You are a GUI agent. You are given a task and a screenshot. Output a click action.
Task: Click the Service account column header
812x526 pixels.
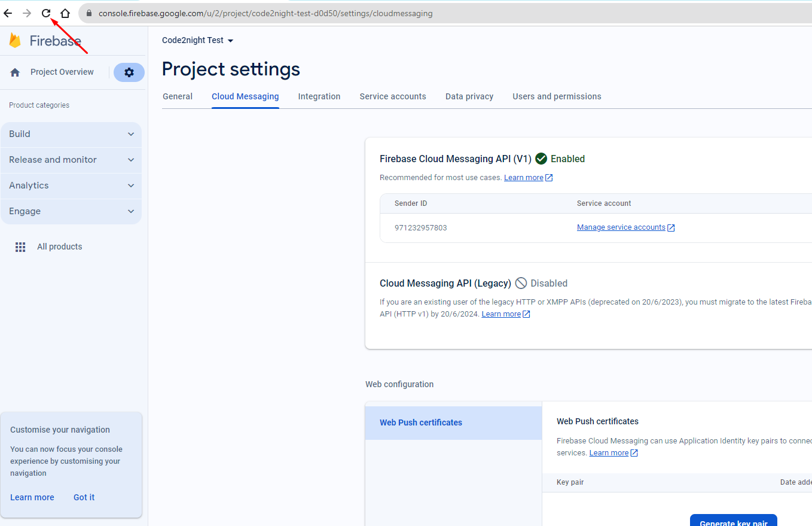pos(604,203)
